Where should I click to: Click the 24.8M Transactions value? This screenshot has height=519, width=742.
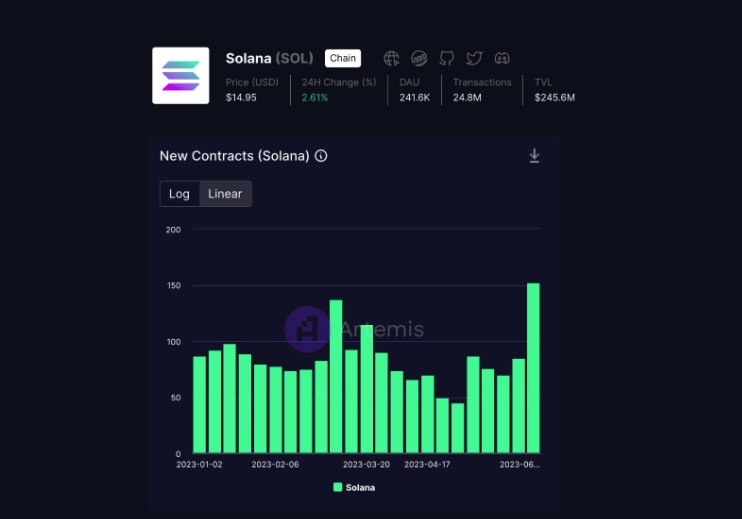[x=467, y=97]
